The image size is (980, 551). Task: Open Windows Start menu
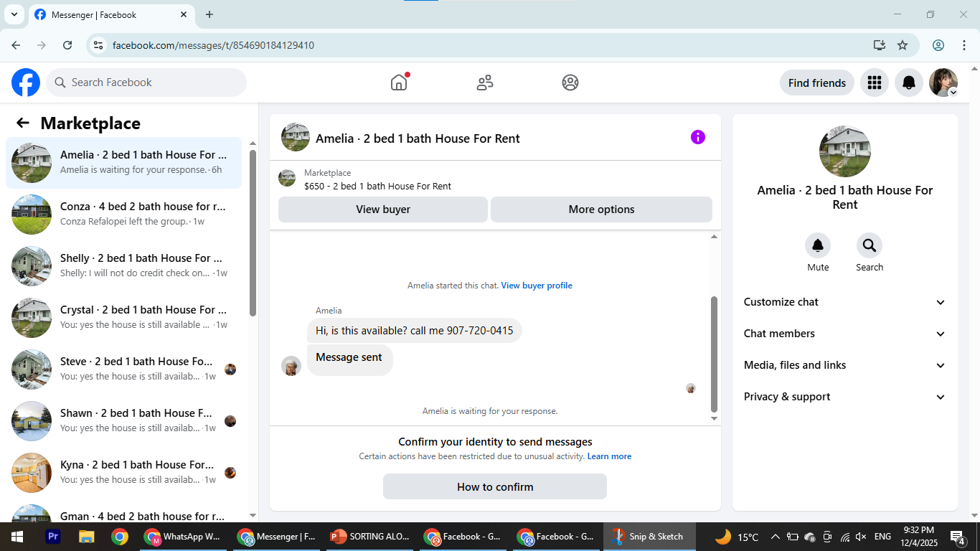[x=17, y=537]
